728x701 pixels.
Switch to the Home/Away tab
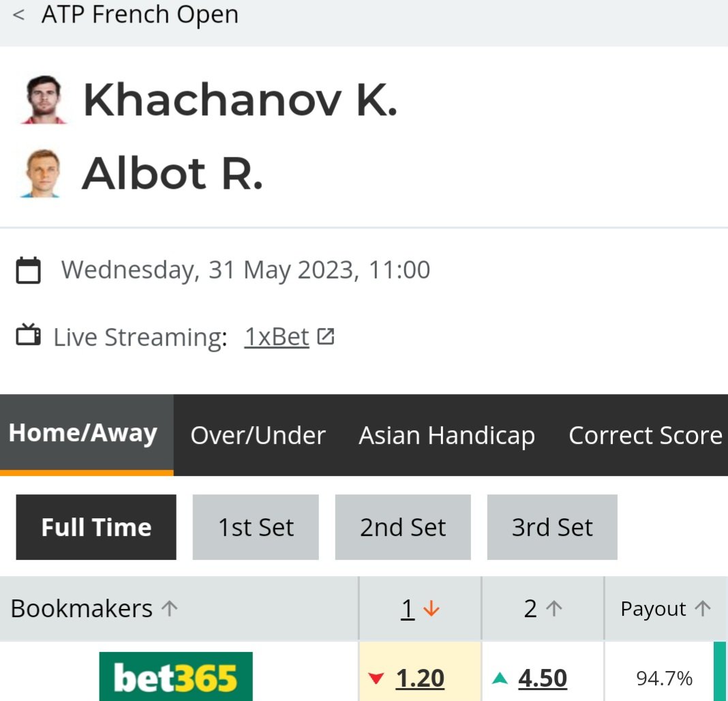(x=83, y=434)
